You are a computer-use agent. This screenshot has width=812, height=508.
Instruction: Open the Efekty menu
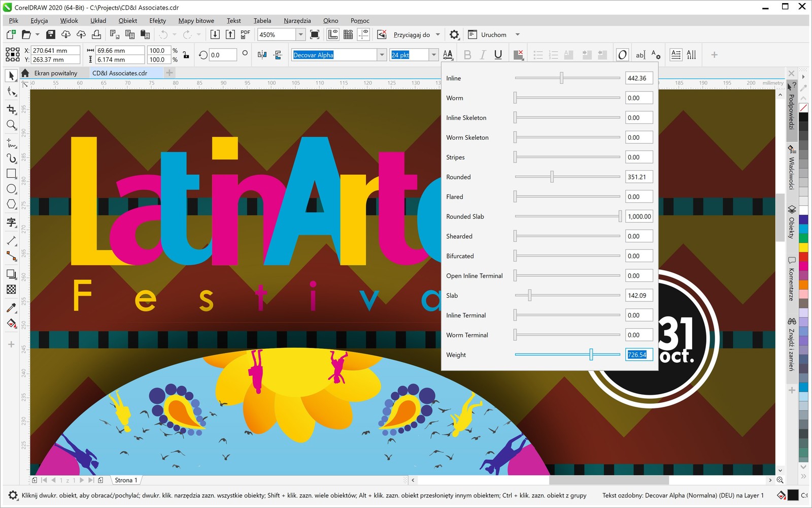tap(157, 20)
